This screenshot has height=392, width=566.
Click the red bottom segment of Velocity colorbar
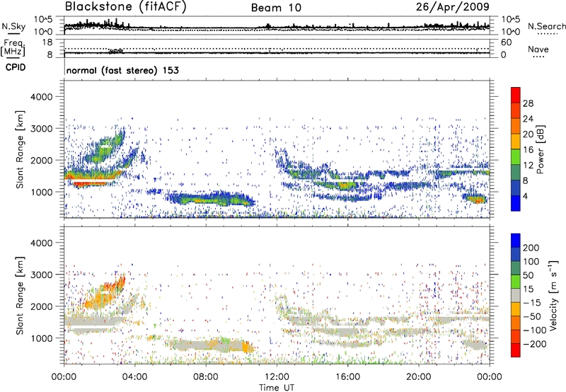(516, 350)
